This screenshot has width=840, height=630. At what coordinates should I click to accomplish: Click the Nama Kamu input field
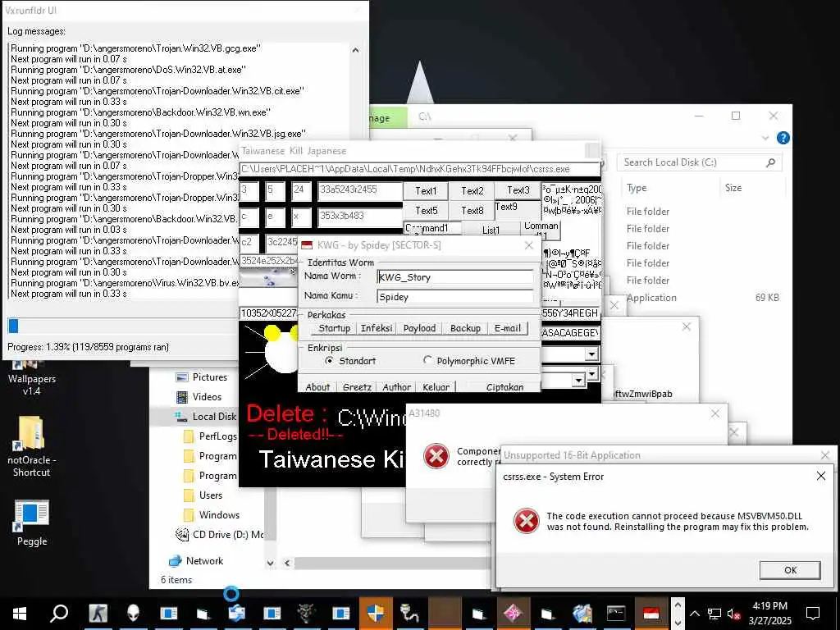click(454, 297)
